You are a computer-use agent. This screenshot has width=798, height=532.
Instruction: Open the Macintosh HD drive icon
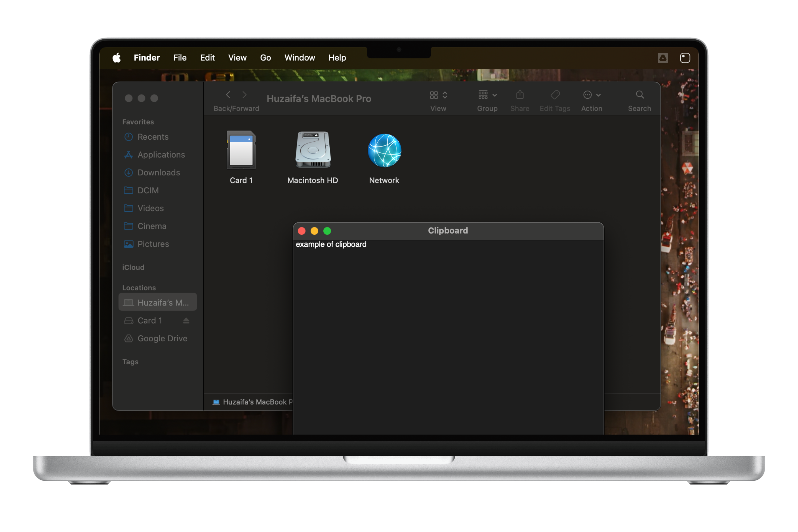click(313, 150)
